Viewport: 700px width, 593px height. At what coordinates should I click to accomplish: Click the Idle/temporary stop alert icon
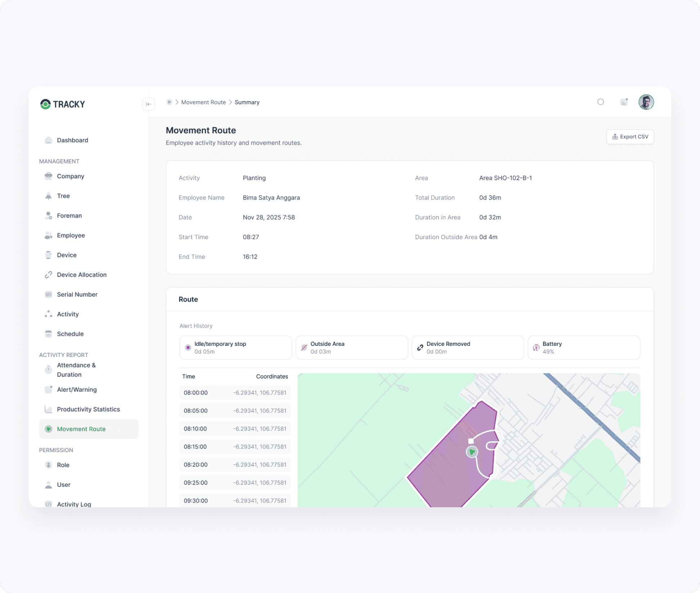click(188, 348)
